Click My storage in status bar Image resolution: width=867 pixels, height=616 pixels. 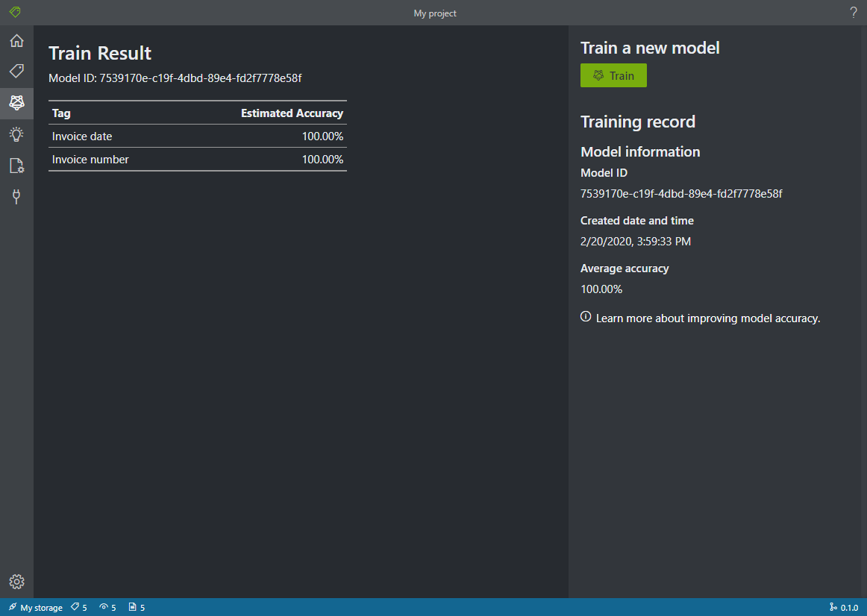[x=36, y=607]
